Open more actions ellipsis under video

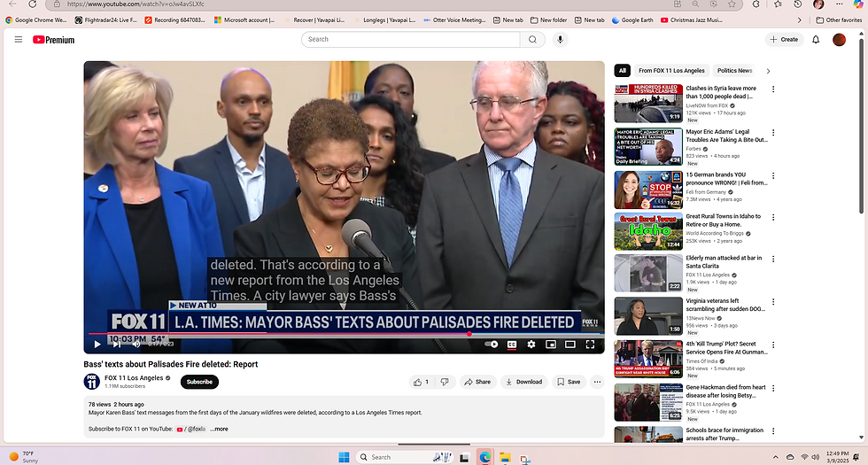597,382
